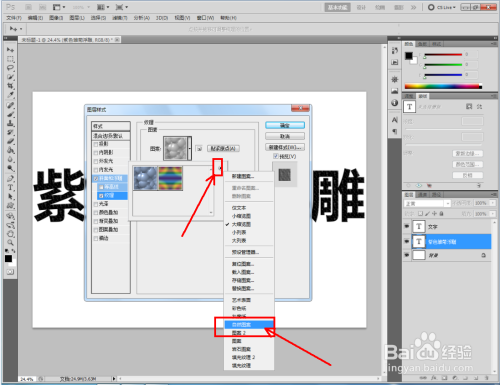The height and width of the screenshot is (385, 500).
Task: Select the Move tool in toolbar
Action: click(10, 50)
